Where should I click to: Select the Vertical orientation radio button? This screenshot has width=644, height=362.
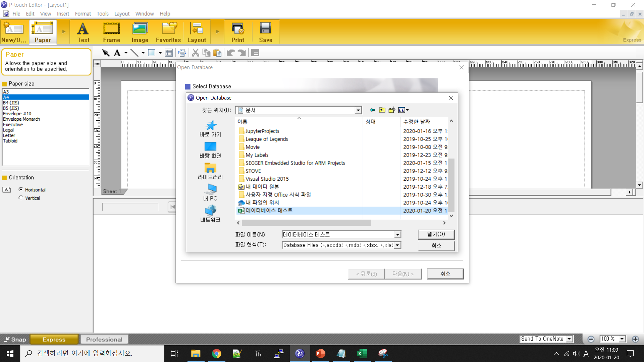[x=21, y=198]
